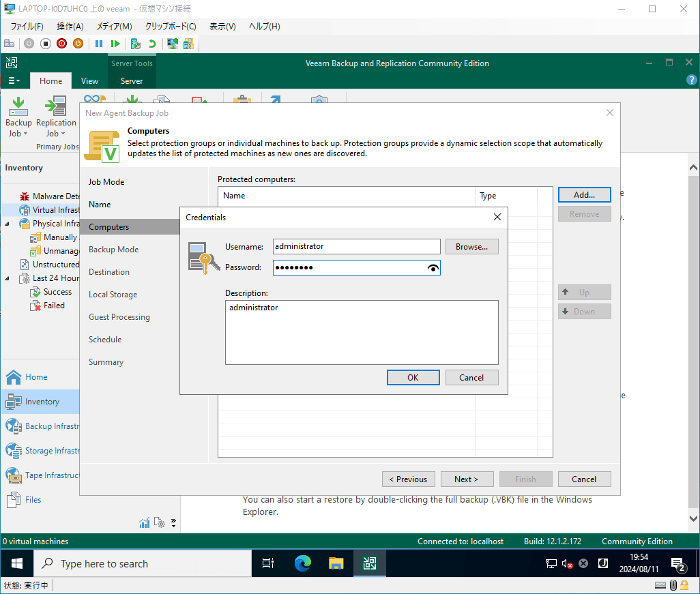Image resolution: width=700 pixels, height=594 pixels.
Task: Open the ファイル(F) menu
Action: [x=27, y=27]
